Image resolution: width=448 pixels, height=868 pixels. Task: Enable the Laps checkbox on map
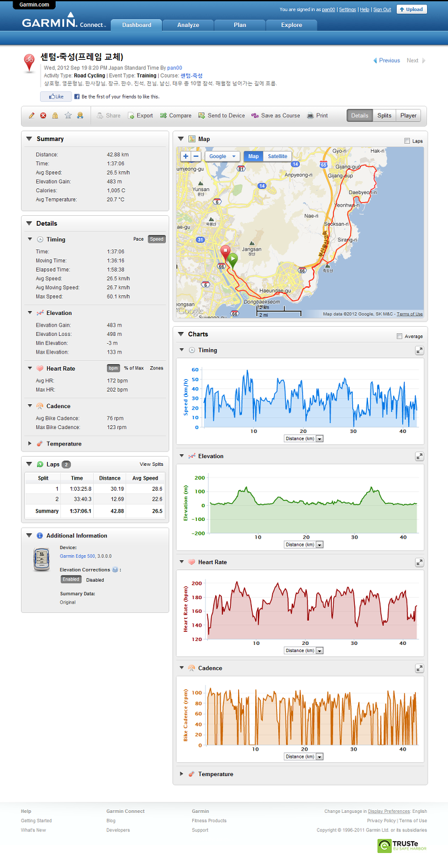click(407, 141)
